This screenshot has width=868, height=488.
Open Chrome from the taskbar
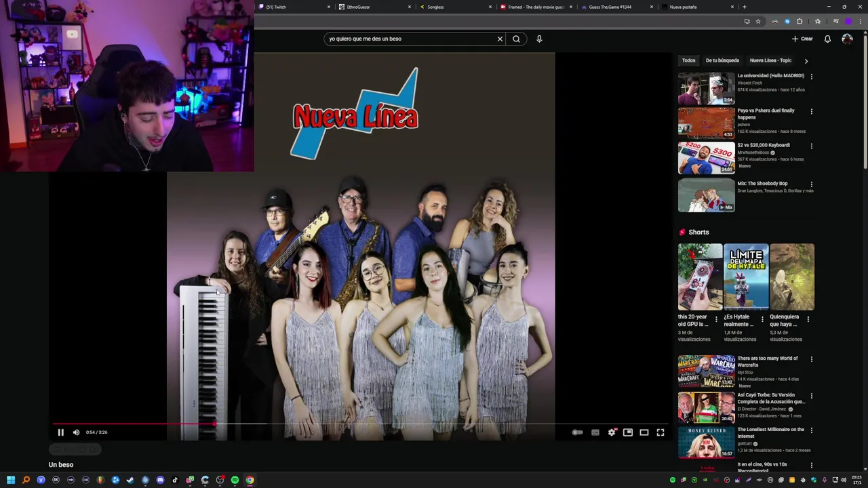[250, 480]
